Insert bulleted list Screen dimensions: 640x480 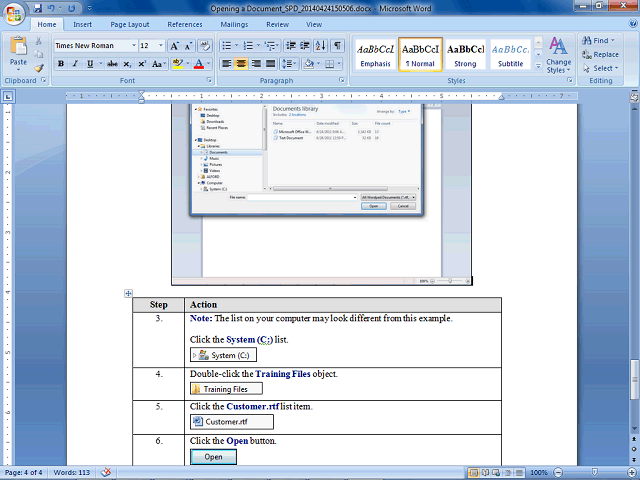pyautogui.click(x=226, y=46)
